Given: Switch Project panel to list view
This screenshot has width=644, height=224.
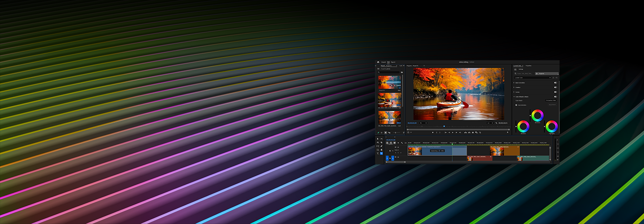Looking at the screenshot, I should [x=382, y=132].
